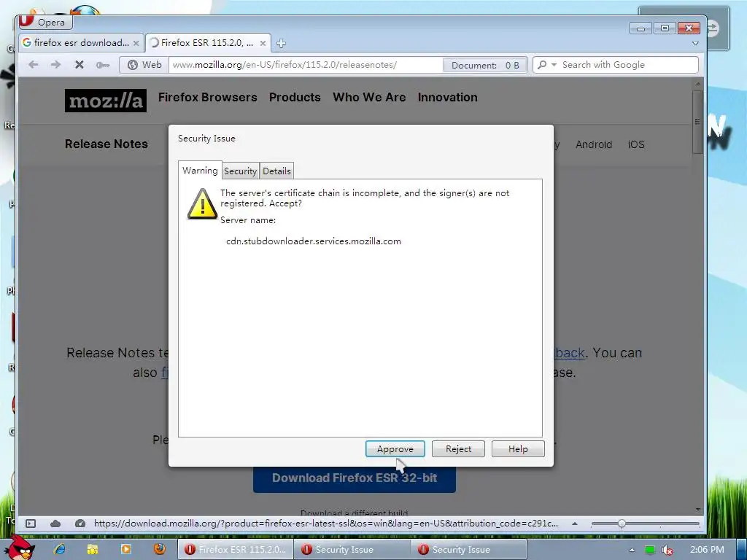Viewport: 747px width, 560px height.
Task: Click the Search with Google field
Action: [627, 65]
